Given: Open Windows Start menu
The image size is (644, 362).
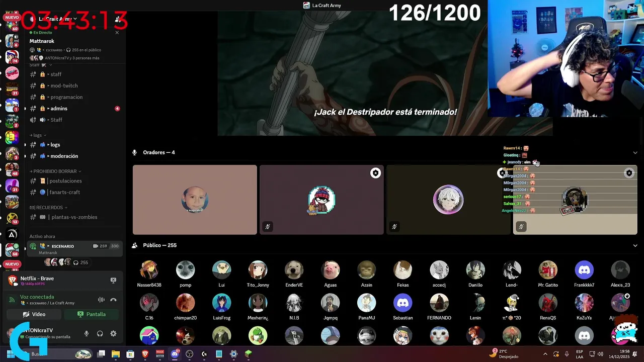Looking at the screenshot, I should [10, 354].
